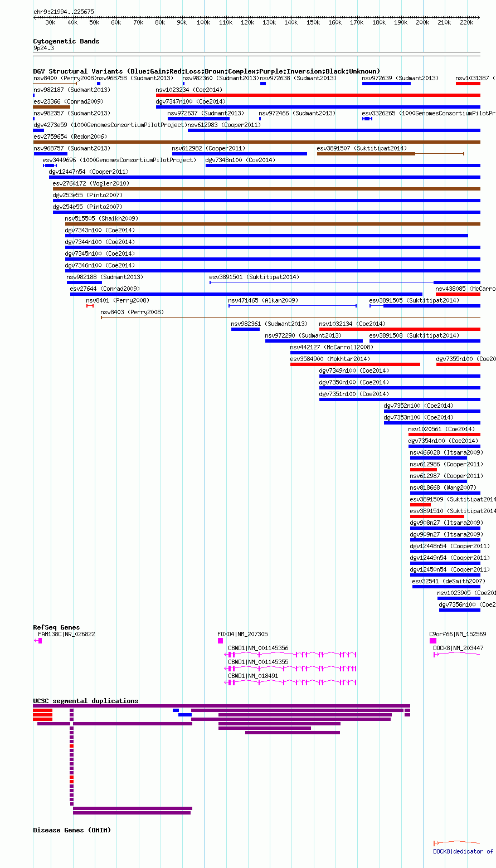Select the RefSeq Genes track heading
The image size is (496, 868).
click(56, 627)
